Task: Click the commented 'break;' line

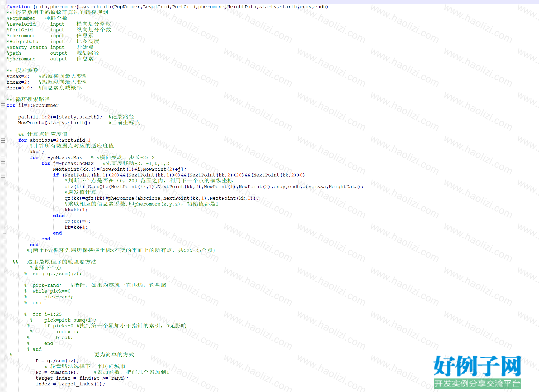Action: point(50,338)
